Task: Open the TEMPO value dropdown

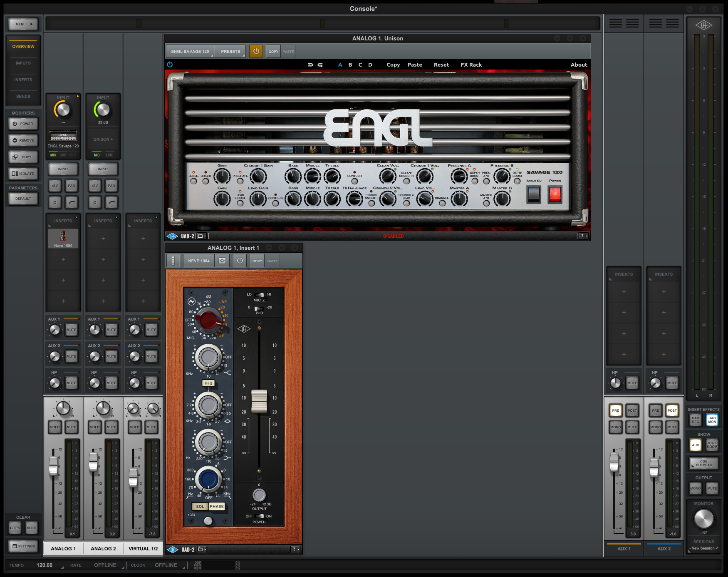Action: coord(48,565)
